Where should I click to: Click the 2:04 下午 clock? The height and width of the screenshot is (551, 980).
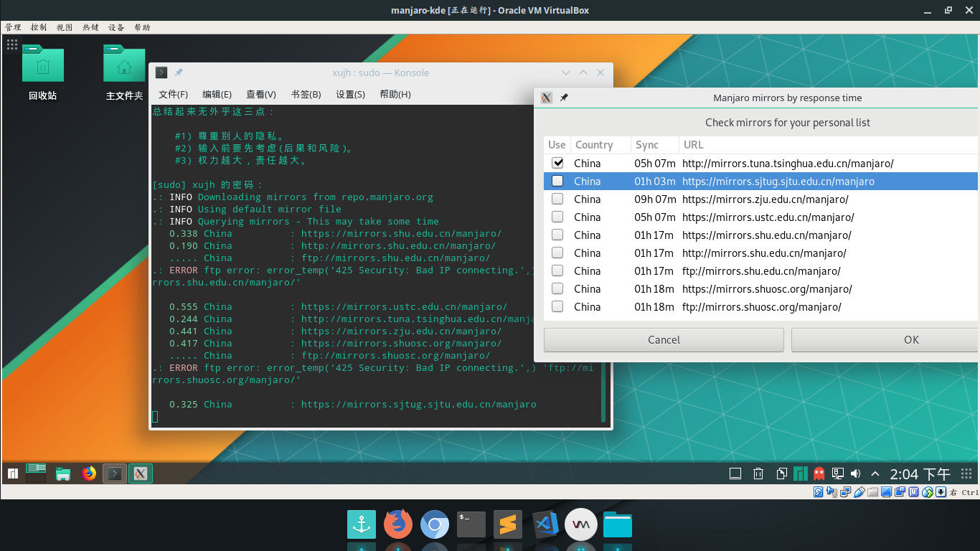(x=920, y=474)
